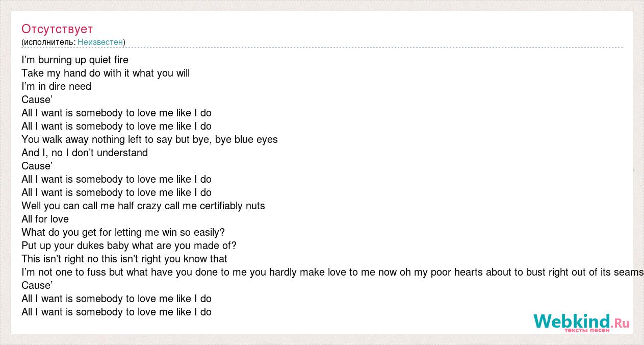This screenshot has height=345, width=644.
Task: Click the lyric line 'I'm burning up quiet fire'
Action: coord(75,60)
